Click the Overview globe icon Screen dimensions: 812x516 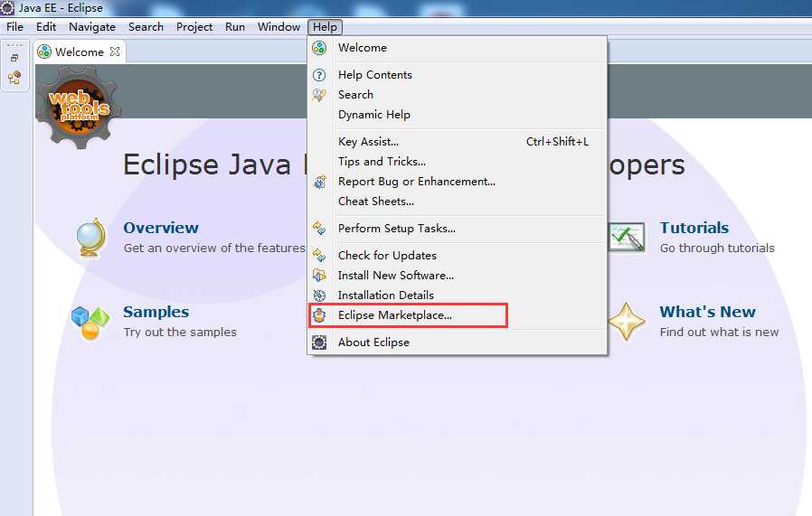(x=90, y=238)
